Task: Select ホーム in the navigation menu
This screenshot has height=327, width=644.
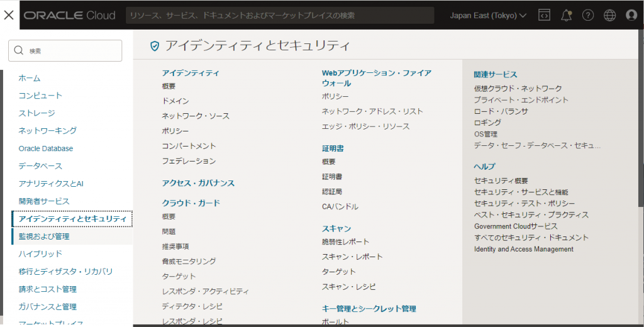Action: (30, 78)
